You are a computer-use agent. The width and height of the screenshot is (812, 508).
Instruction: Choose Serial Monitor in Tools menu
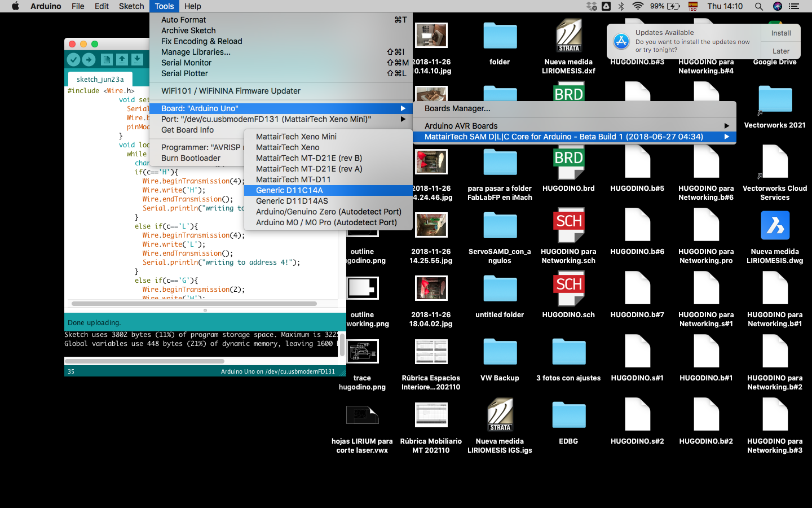tap(281, 63)
